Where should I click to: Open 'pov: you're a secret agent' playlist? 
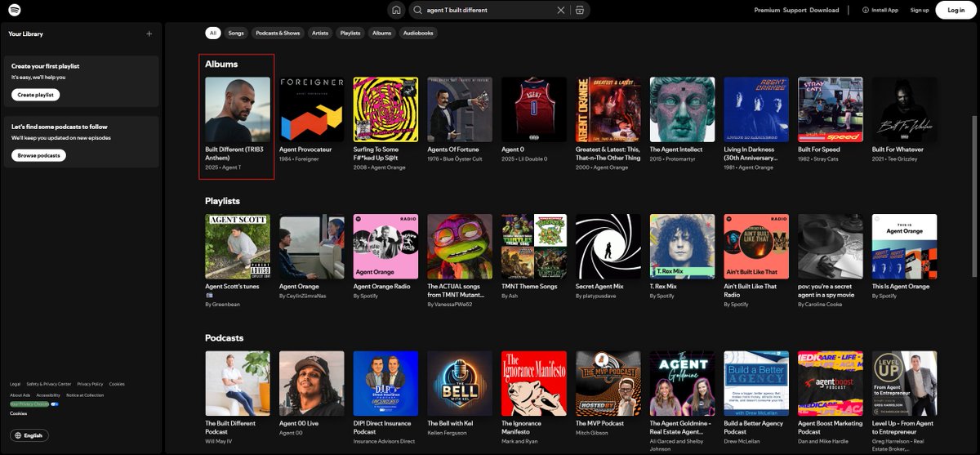point(831,247)
